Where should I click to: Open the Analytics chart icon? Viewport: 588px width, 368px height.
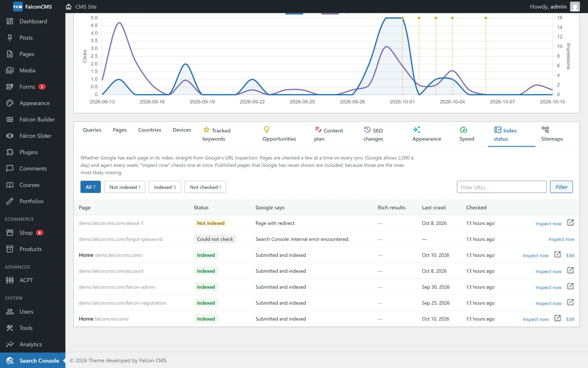[10, 344]
